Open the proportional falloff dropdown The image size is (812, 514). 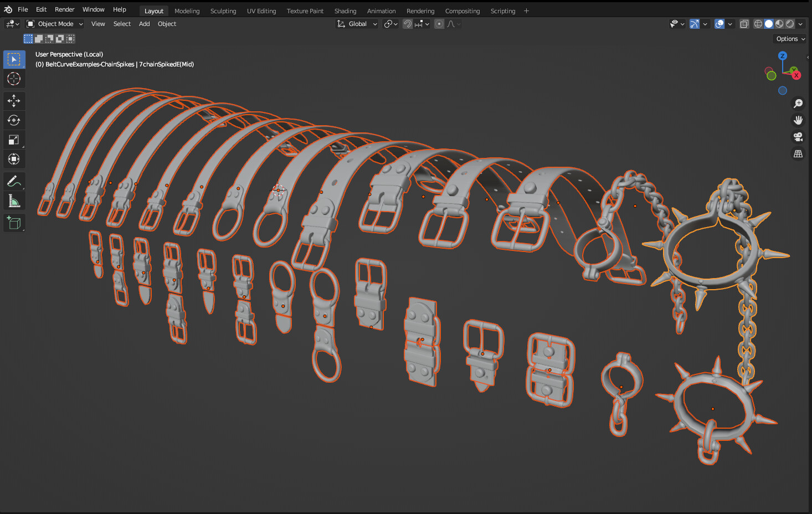pyautogui.click(x=454, y=24)
